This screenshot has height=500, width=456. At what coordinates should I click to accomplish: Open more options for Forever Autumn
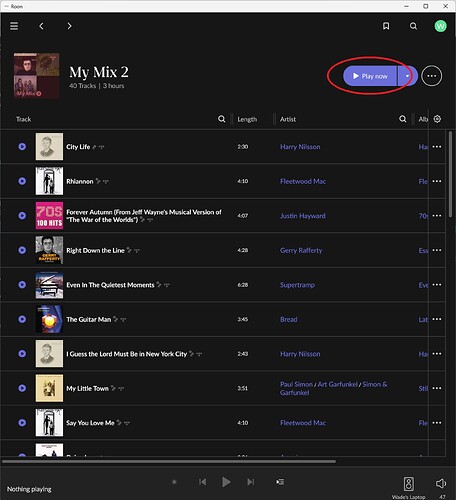click(x=437, y=216)
